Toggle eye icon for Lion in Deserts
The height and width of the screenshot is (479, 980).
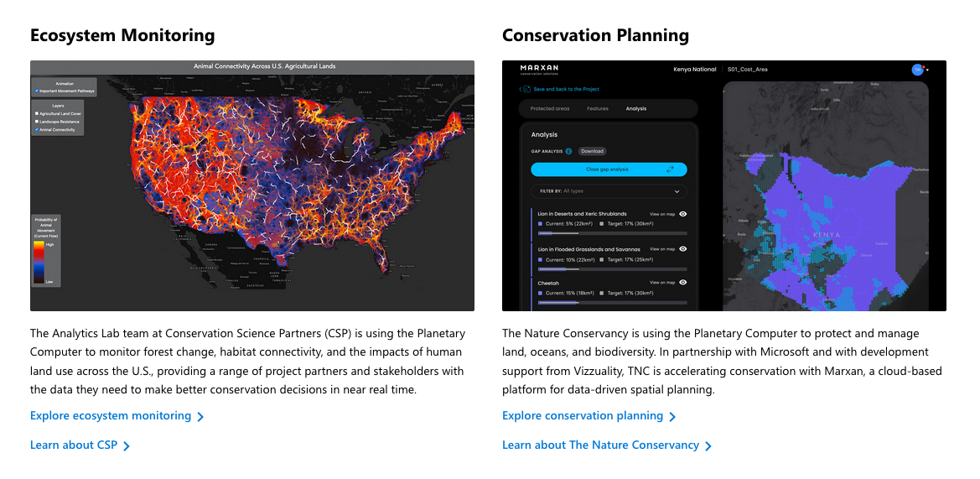[x=682, y=214]
